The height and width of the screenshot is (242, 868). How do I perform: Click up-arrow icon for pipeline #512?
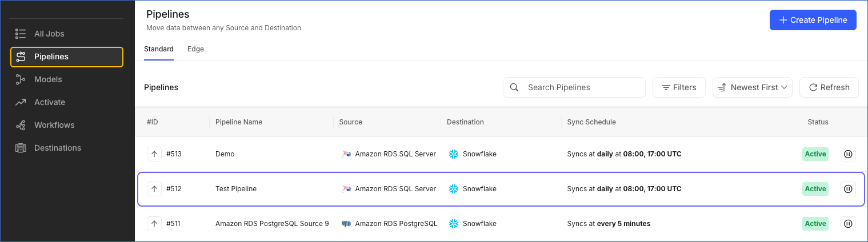(x=154, y=189)
